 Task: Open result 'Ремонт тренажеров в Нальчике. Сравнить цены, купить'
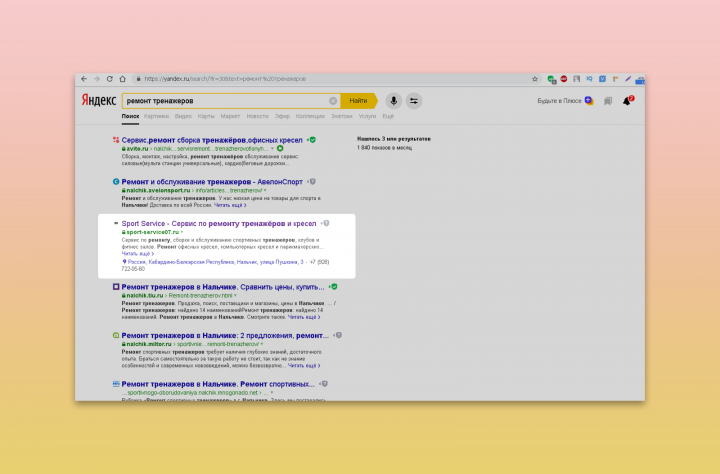click(223, 287)
